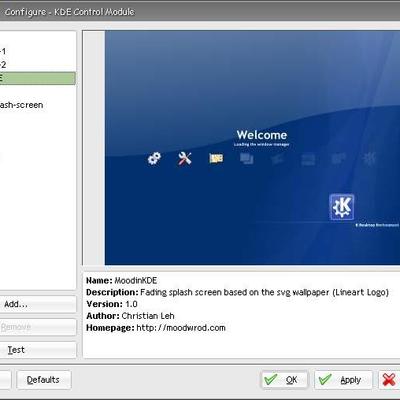Click the 'Version: 1.0' line

tap(112, 304)
